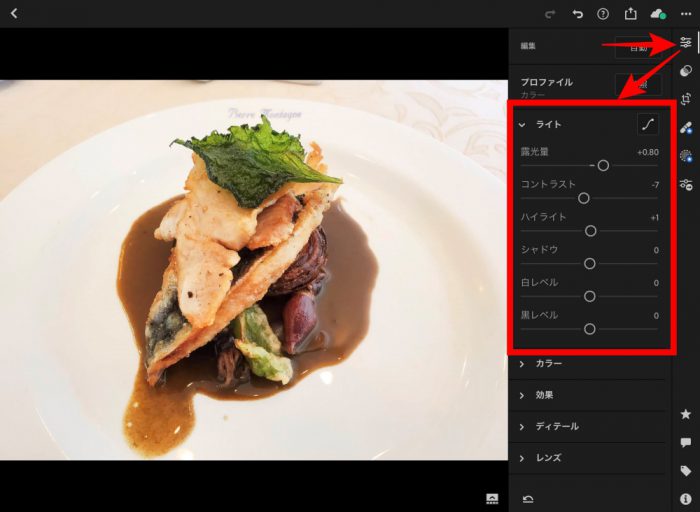Open the info icon
This screenshot has width=700, height=512.
[x=686, y=499]
